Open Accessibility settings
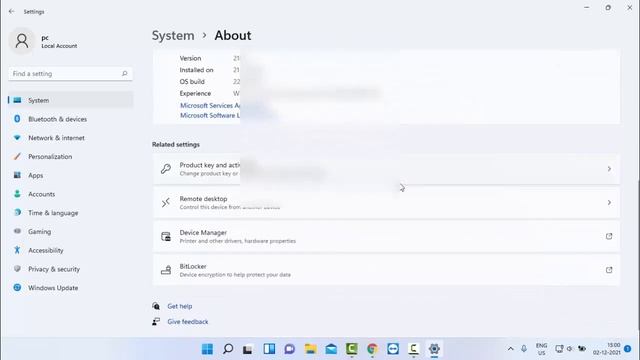The height and width of the screenshot is (360, 640). 70,250
